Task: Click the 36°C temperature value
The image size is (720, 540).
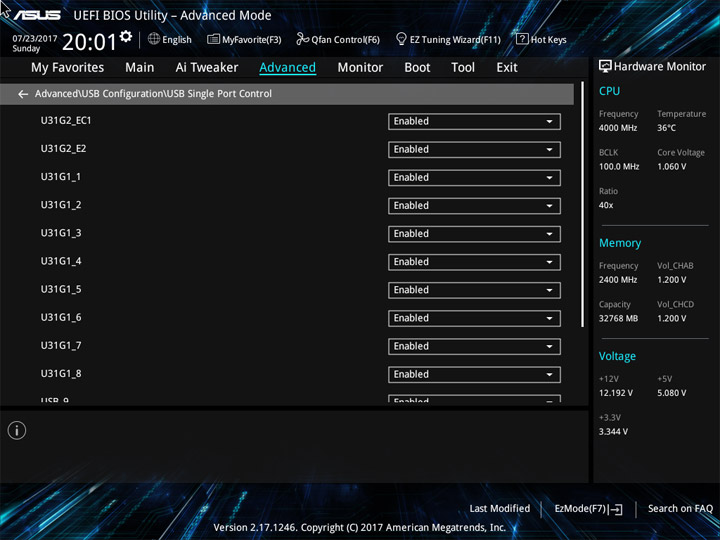Action: coord(666,128)
